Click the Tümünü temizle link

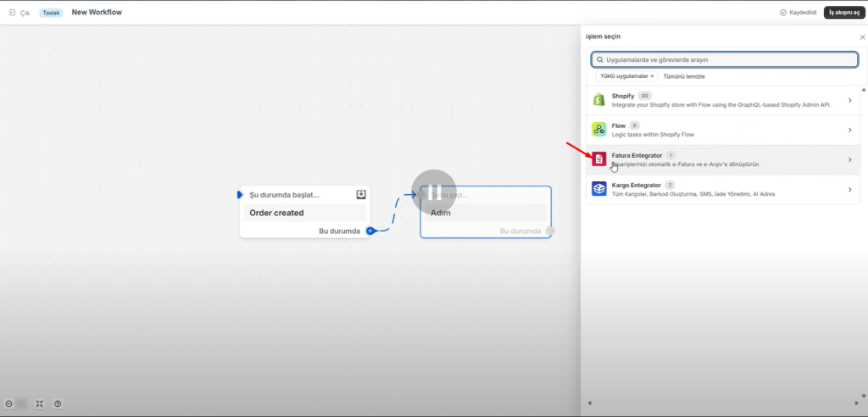[x=683, y=76]
